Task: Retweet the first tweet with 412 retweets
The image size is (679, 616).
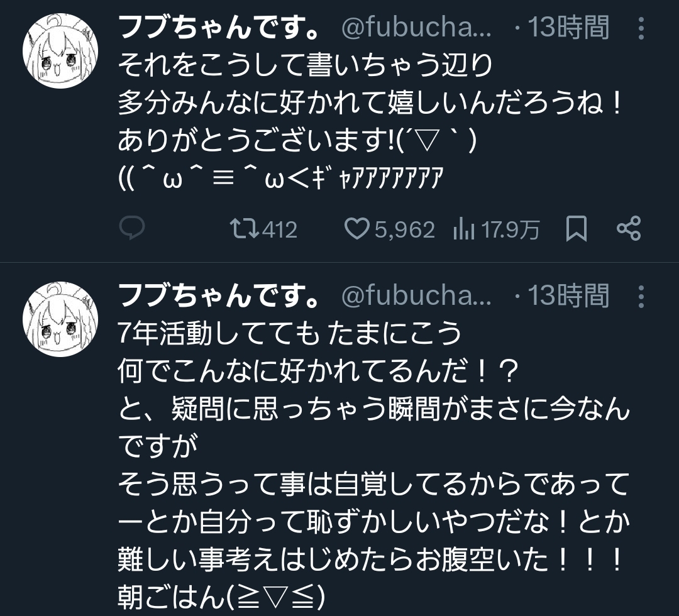Action: coord(245,229)
